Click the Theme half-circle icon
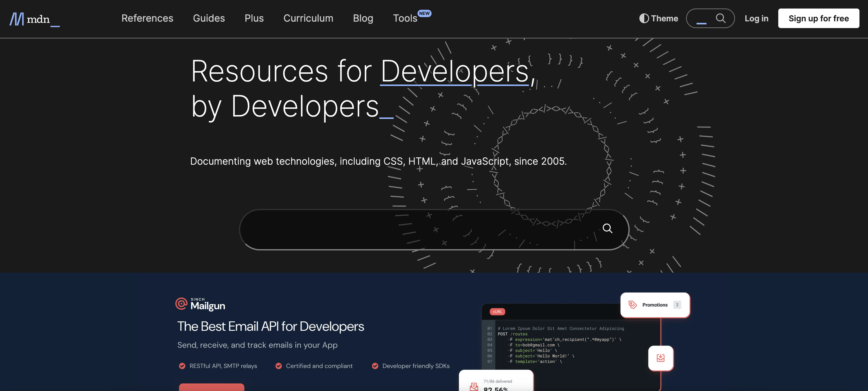868x391 pixels. (644, 19)
